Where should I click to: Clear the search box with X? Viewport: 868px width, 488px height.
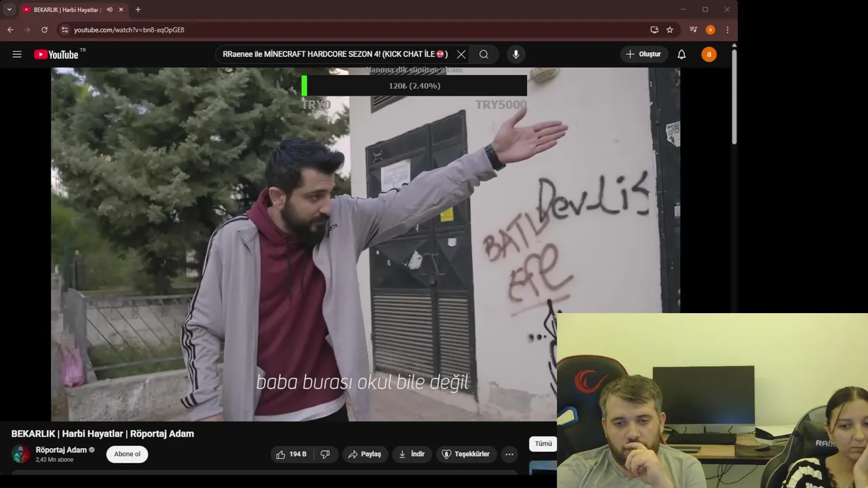[x=461, y=54]
